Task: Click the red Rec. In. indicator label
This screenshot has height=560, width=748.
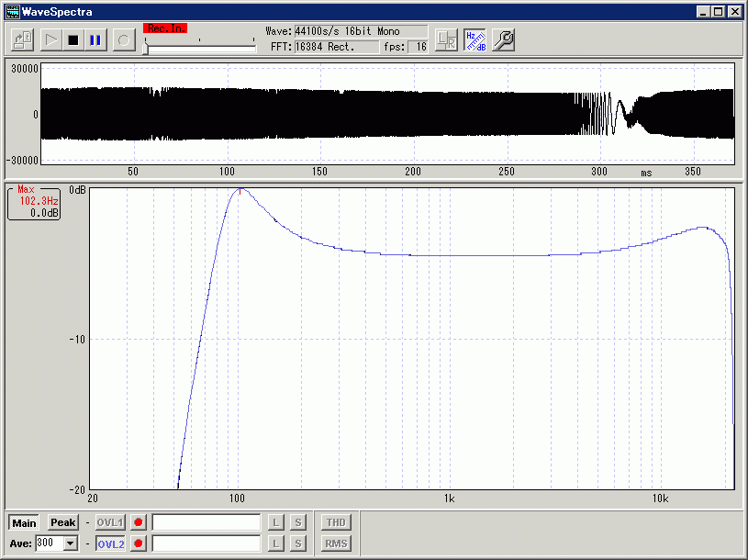Action: pos(165,28)
